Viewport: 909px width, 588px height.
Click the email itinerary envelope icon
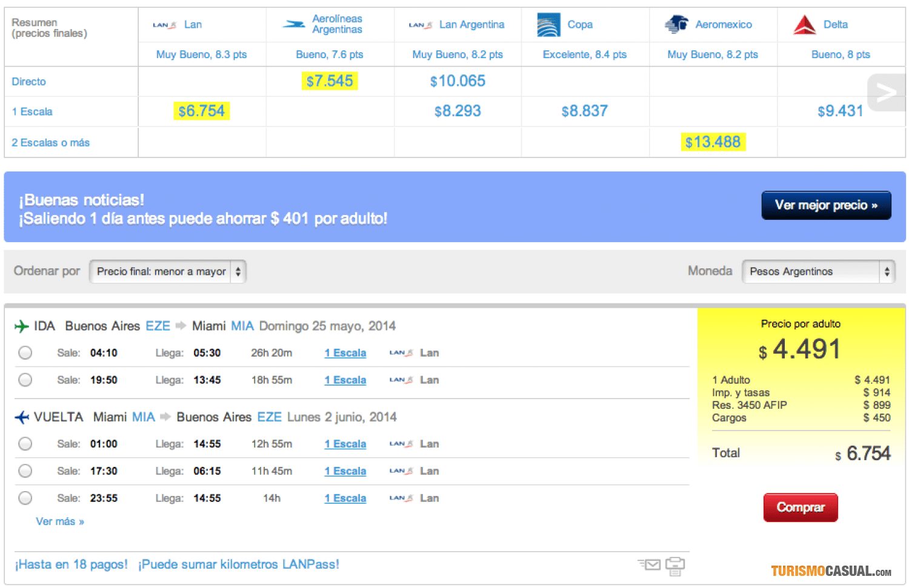649,564
